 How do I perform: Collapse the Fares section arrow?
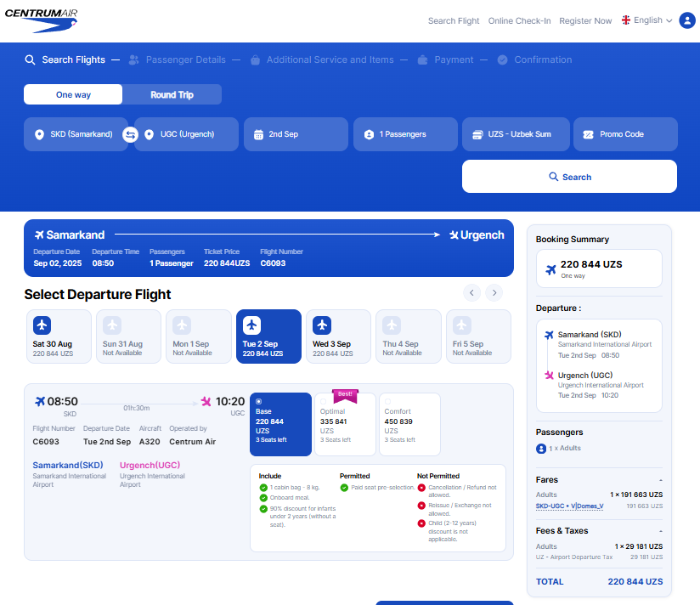[x=661, y=480]
